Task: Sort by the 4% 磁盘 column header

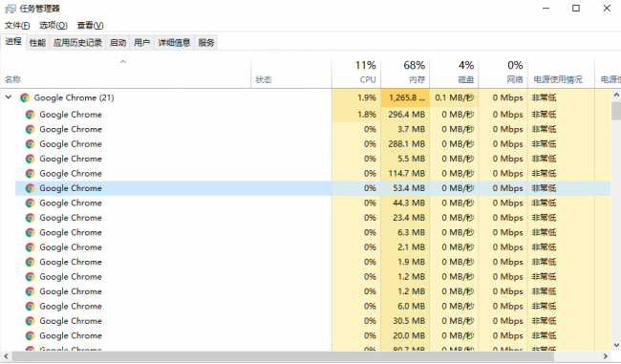Action: point(454,74)
